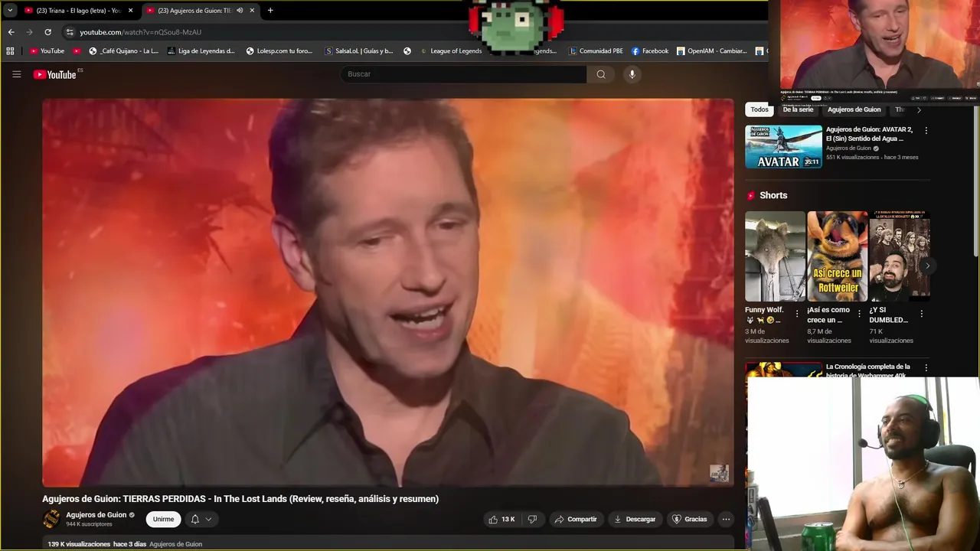Open the Facebook bookmark

click(650, 51)
